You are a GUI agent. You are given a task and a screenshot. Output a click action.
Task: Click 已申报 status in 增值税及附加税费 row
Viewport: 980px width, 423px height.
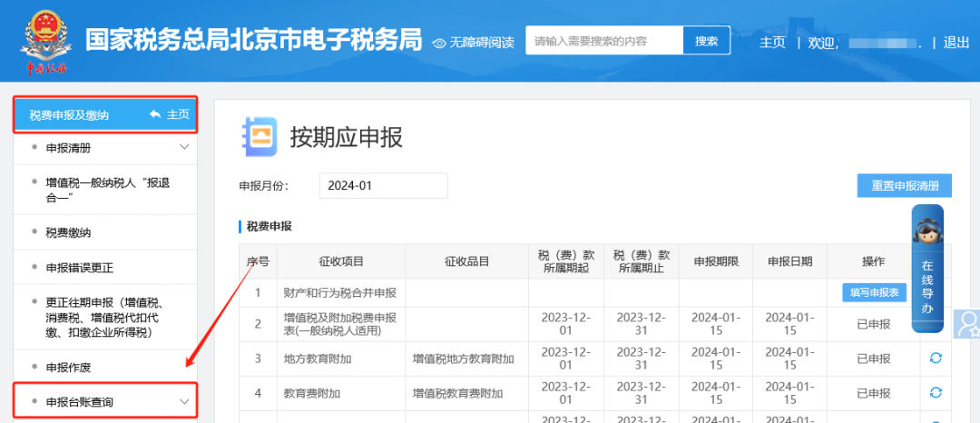[873, 324]
